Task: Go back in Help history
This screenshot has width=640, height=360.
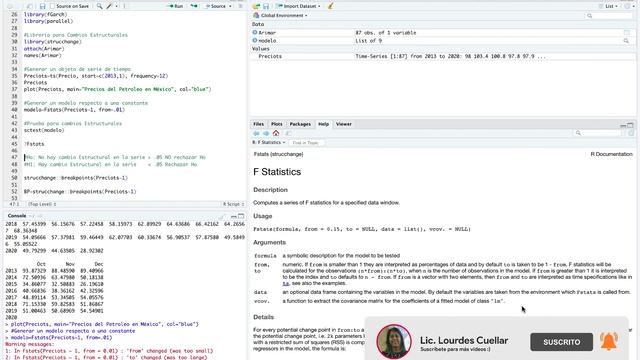Action: click(256, 133)
